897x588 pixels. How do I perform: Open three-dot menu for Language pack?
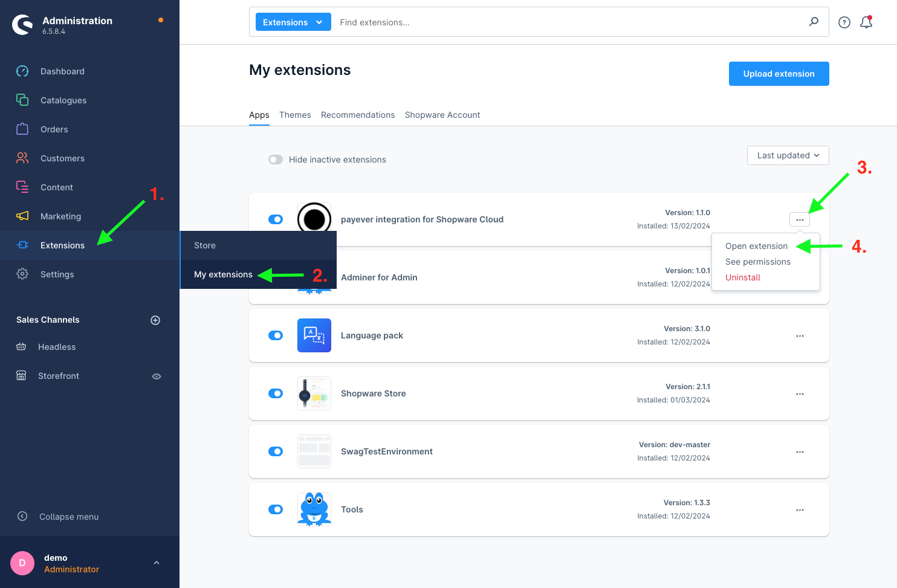point(800,336)
